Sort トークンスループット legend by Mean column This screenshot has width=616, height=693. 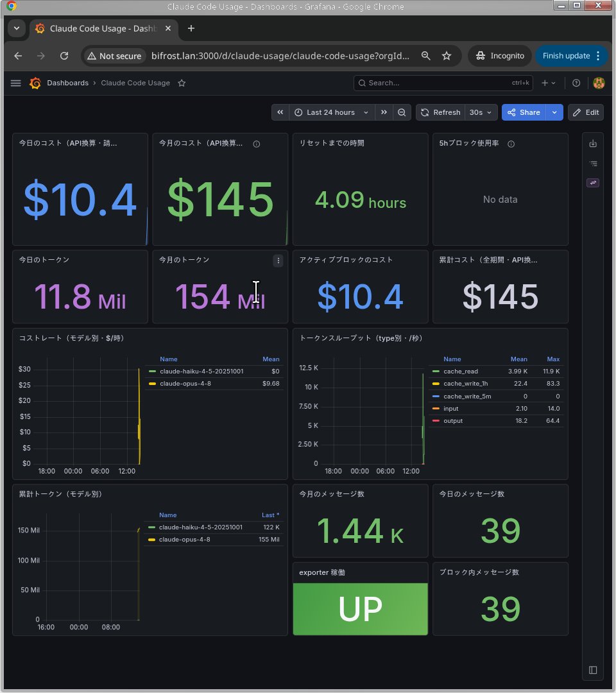click(518, 359)
